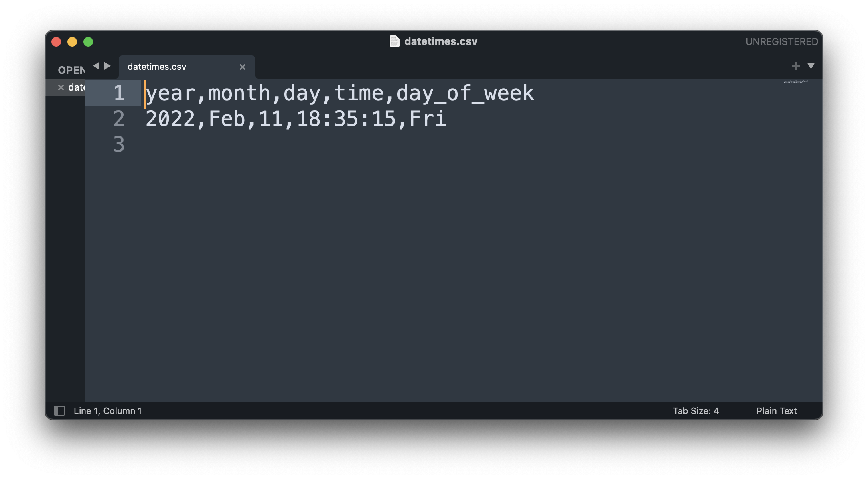
Task: Toggle selection of line 1
Action: (x=118, y=93)
